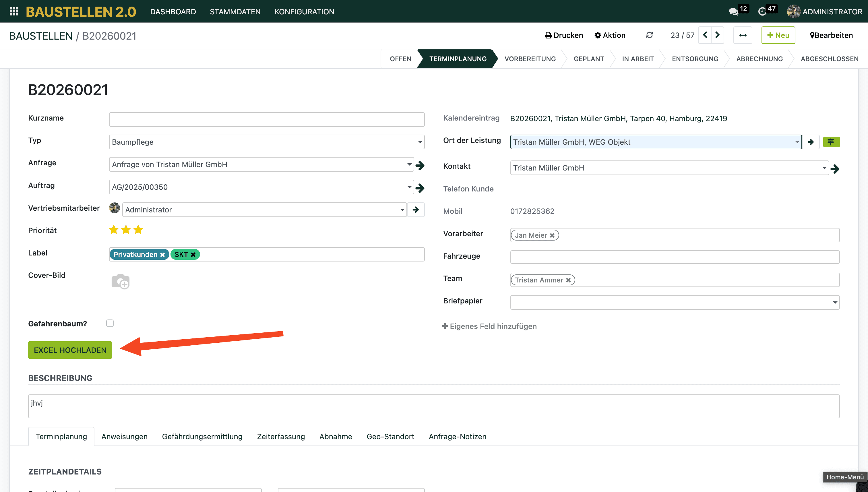Image resolution: width=868 pixels, height=492 pixels.
Task: Toggle the full-width layout arrows icon
Action: [742, 35]
